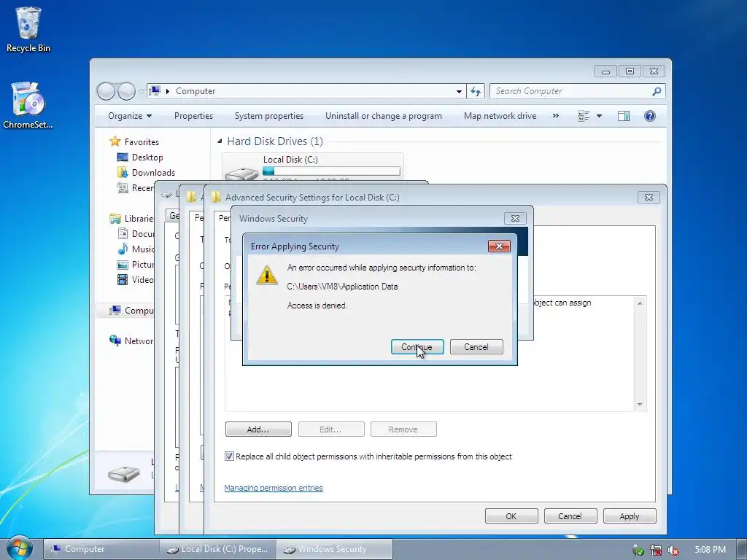Click Apply in Advanced Security Settings
Image resolution: width=747 pixels, height=560 pixels.
[x=630, y=516]
